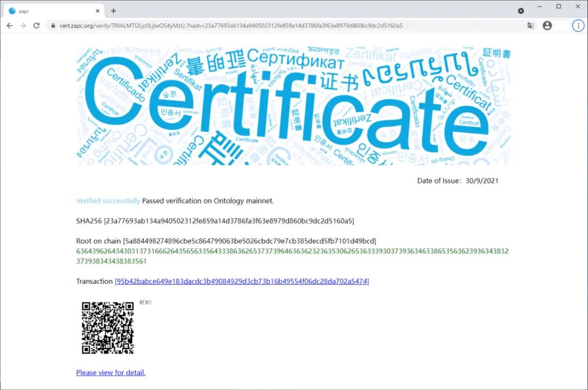Image resolution: width=588 pixels, height=390 pixels.
Task: Close the zapc tab
Action: 97,11
